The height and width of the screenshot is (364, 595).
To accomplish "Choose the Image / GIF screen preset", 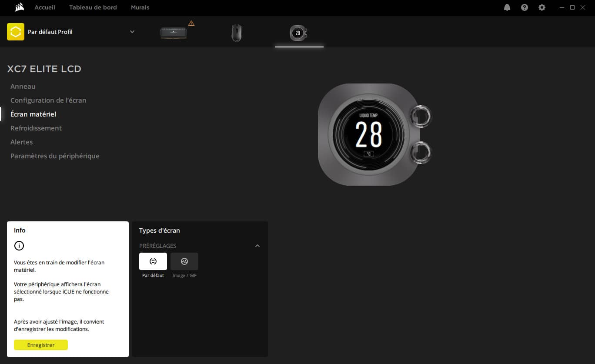I will click(x=184, y=261).
